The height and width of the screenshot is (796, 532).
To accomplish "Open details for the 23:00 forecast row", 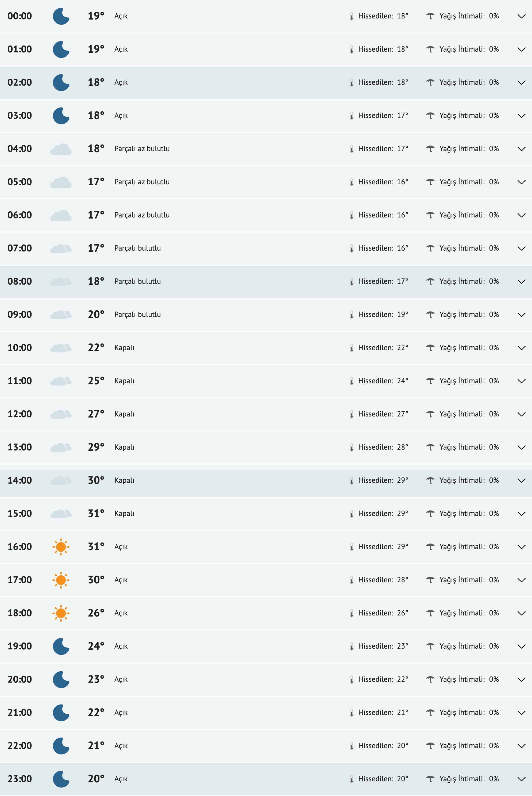I will pyautogui.click(x=521, y=779).
